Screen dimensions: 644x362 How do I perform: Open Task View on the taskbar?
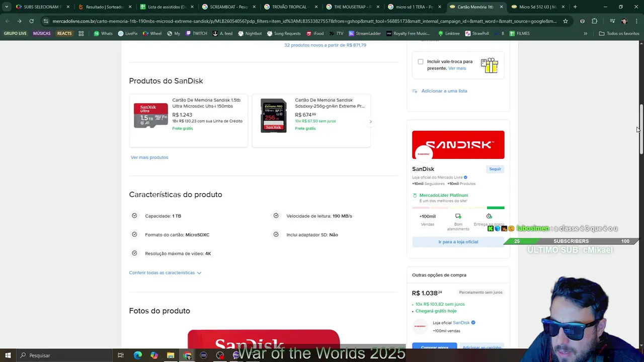[121, 355]
